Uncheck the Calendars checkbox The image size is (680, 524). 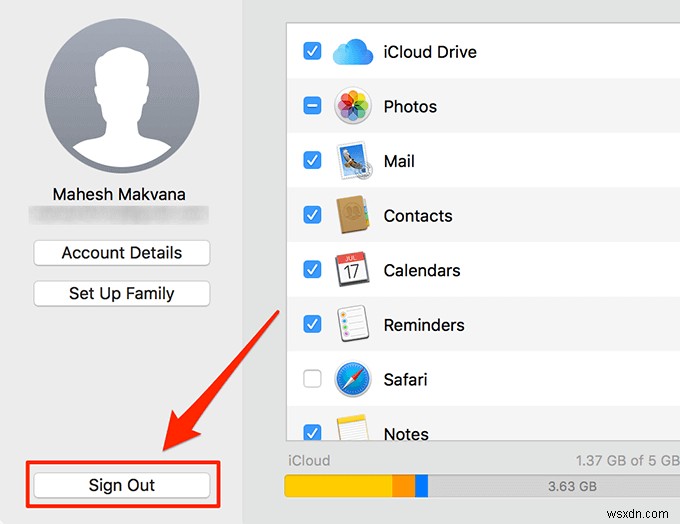[312, 269]
